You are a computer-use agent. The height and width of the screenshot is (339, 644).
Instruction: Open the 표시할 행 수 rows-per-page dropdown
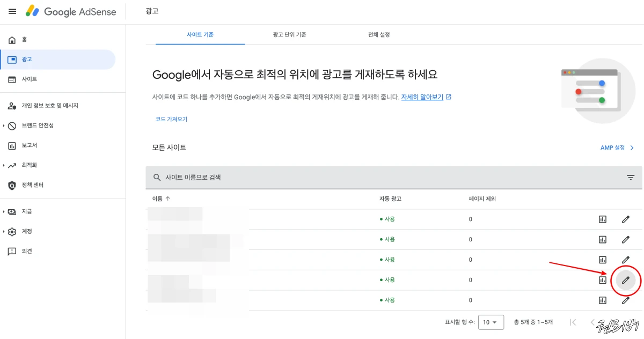[491, 322]
